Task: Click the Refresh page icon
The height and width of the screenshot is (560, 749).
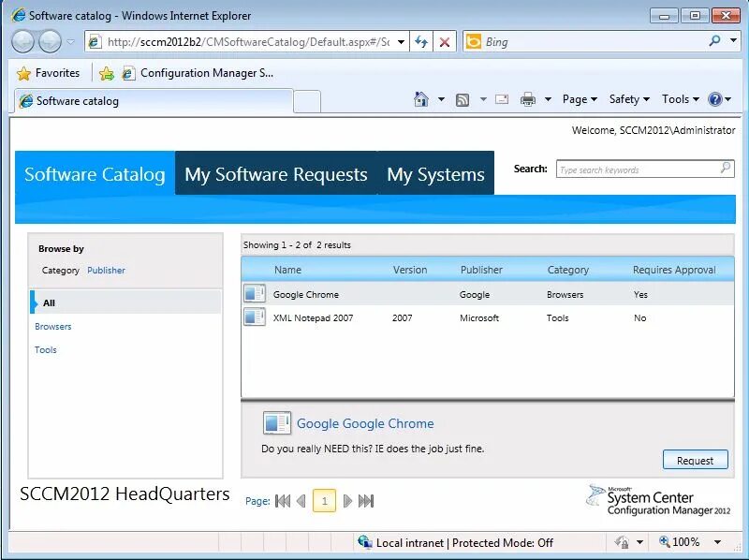Action: click(421, 42)
